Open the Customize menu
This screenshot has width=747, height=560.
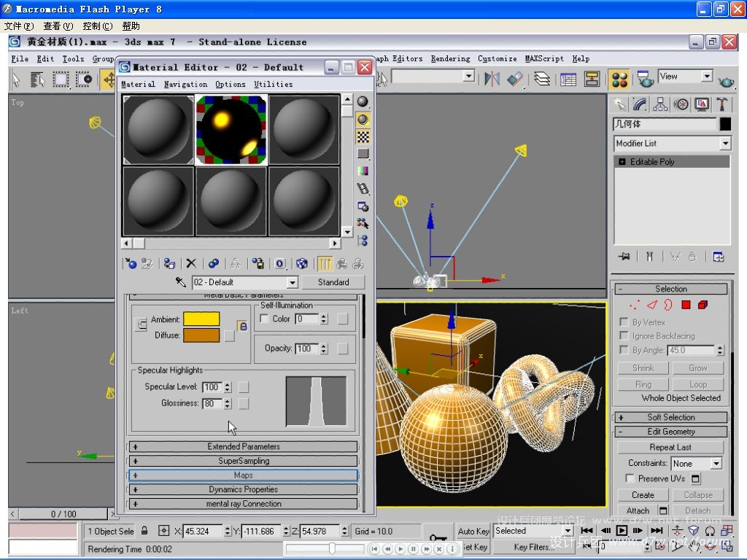coord(497,58)
